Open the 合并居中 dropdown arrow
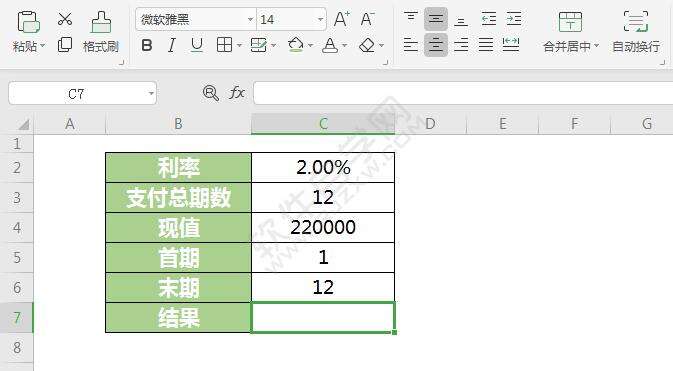This screenshot has width=673, height=371. 596,46
